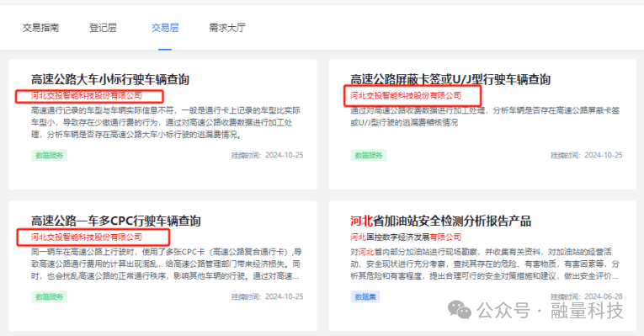644x336 pixels.
Task: Open 河北省加油站安全检测分析报告产品 title
Action: click(440, 221)
